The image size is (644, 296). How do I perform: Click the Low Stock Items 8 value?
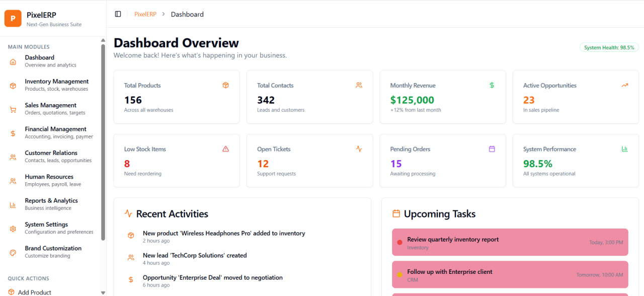pos(127,164)
